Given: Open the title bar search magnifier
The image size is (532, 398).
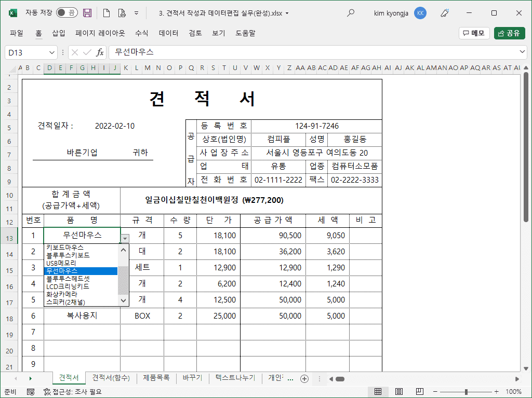Looking at the screenshot, I should [351, 13].
